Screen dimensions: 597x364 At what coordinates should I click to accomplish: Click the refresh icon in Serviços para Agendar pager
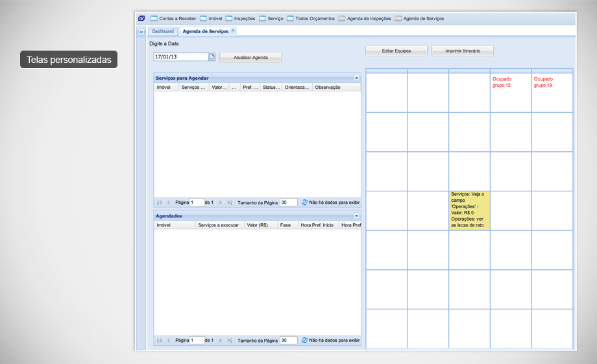click(x=304, y=202)
